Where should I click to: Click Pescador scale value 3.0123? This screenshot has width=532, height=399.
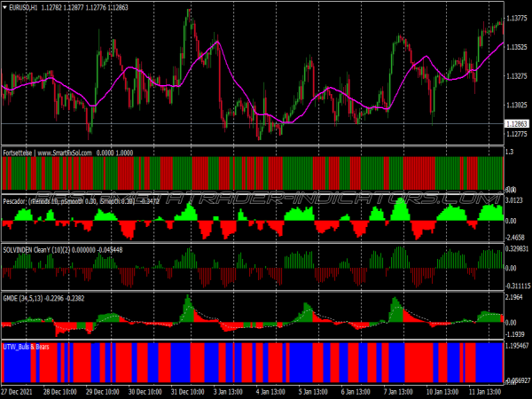coord(514,201)
